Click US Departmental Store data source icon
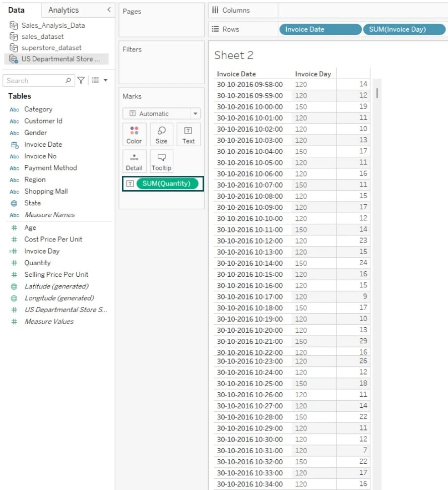 tap(14, 59)
